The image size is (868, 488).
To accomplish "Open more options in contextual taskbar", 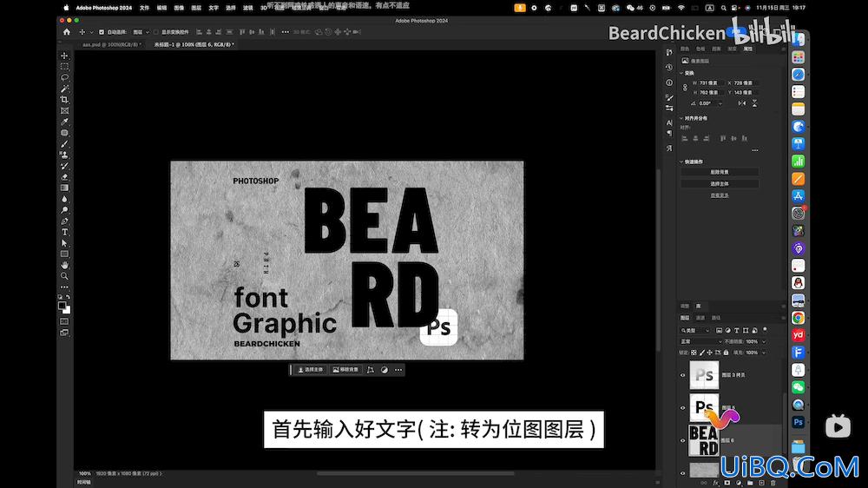I will (x=398, y=369).
